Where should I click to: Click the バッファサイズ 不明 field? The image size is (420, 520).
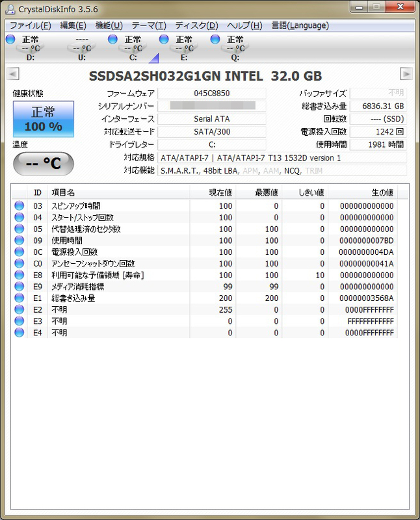pyautogui.click(x=378, y=93)
